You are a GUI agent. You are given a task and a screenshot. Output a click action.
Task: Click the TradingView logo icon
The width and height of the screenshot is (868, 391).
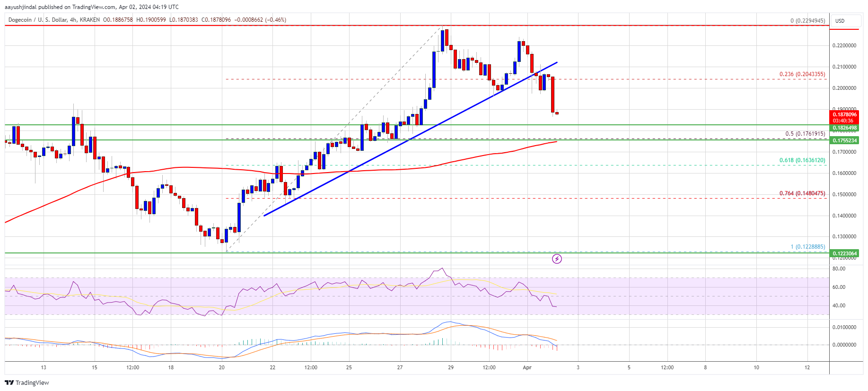(9, 382)
